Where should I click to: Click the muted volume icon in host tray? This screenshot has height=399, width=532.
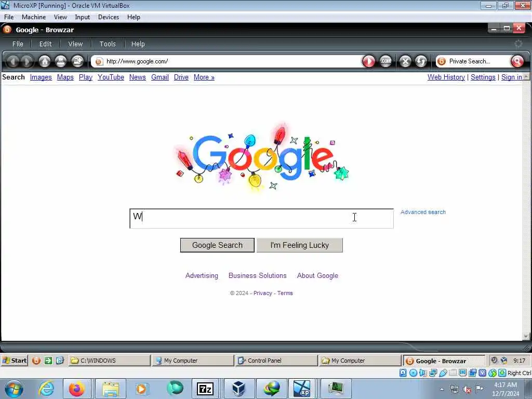[x=467, y=390]
